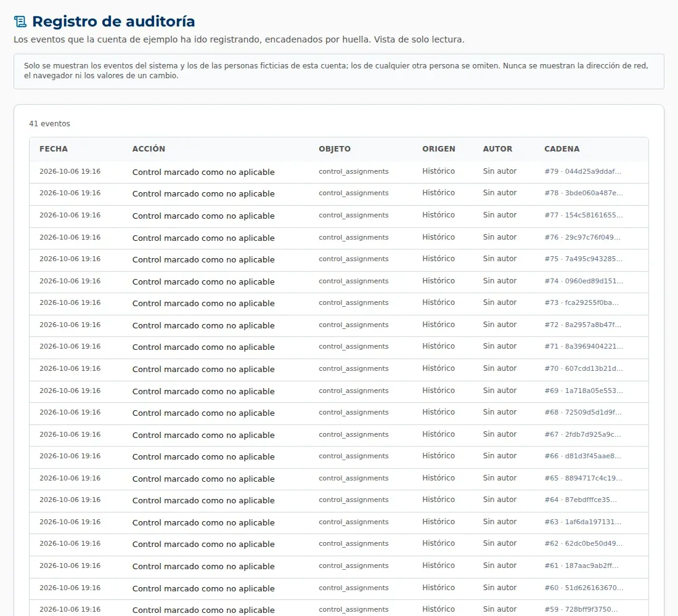Click chain cell '#67 · 2fdb7d925a9c...'

pyautogui.click(x=582, y=434)
